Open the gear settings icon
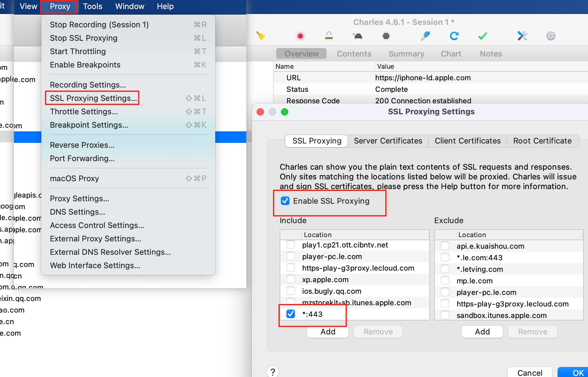Screen dimensions: 588x377 pos(551,36)
